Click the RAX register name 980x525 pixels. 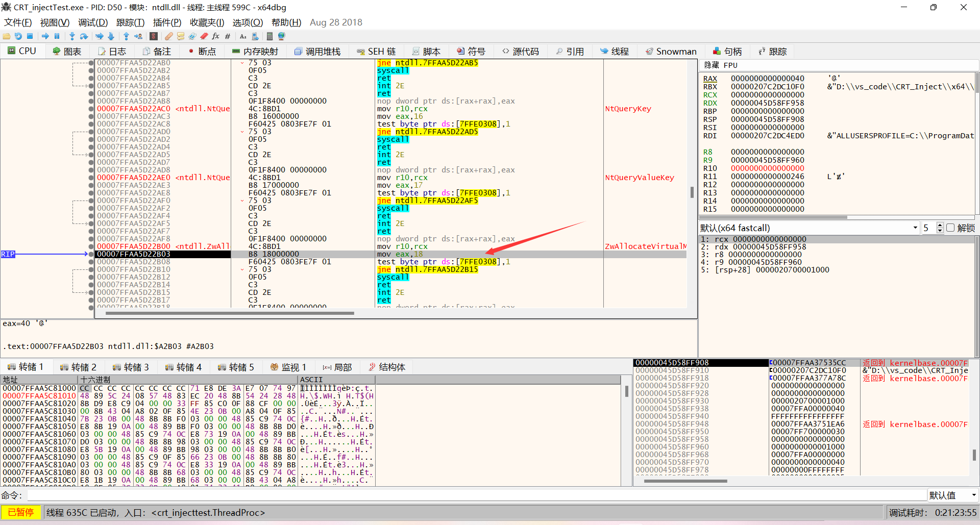pos(710,79)
